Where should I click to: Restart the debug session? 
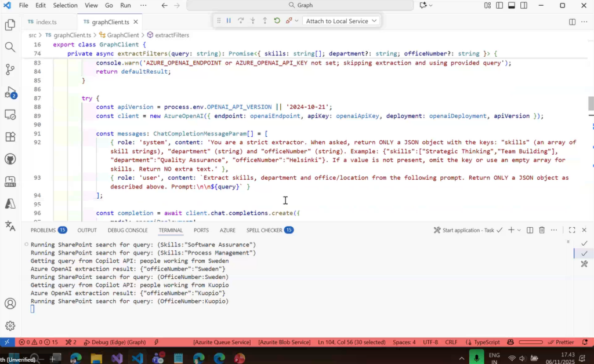[277, 21]
